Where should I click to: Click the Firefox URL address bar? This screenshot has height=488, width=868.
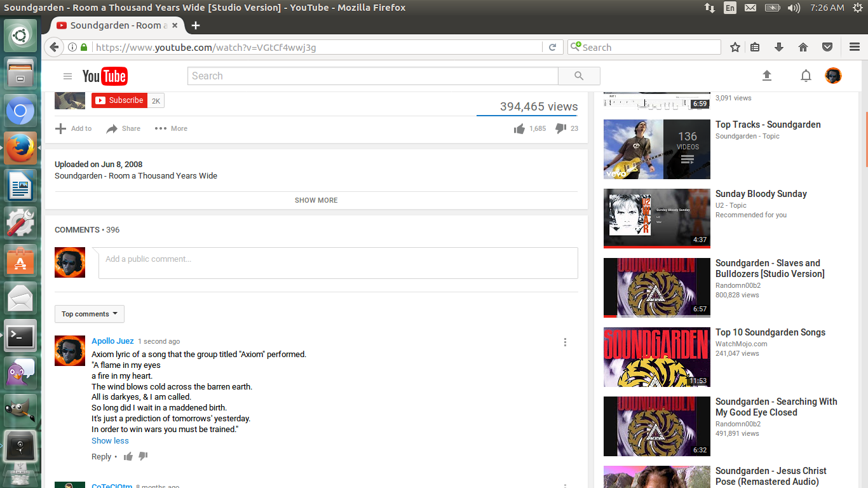tap(316, 47)
